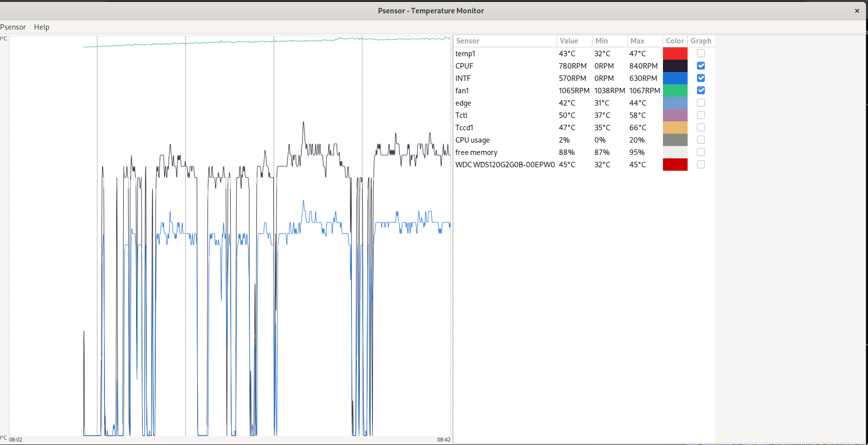Uncheck the CPUF graph checkbox

pyautogui.click(x=700, y=66)
